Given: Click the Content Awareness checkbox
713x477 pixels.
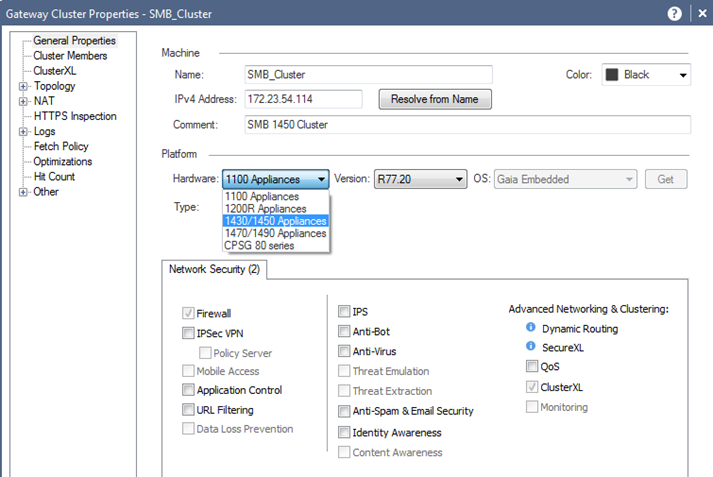Looking at the screenshot, I should [344, 452].
